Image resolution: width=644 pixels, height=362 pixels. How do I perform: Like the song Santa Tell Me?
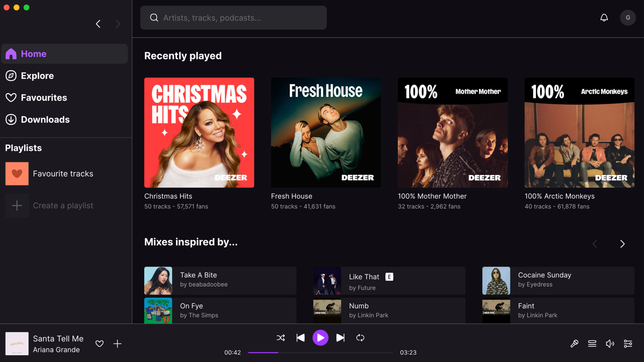tap(99, 344)
